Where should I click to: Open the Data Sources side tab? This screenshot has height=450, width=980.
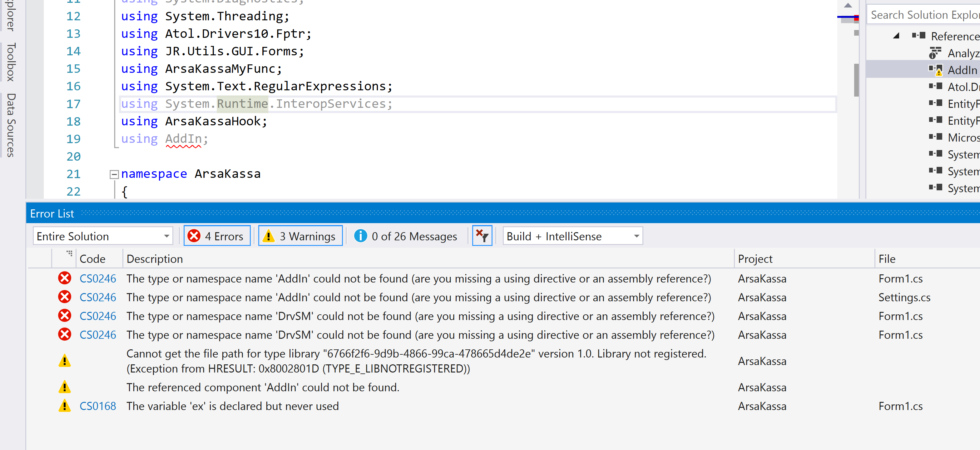point(11,125)
